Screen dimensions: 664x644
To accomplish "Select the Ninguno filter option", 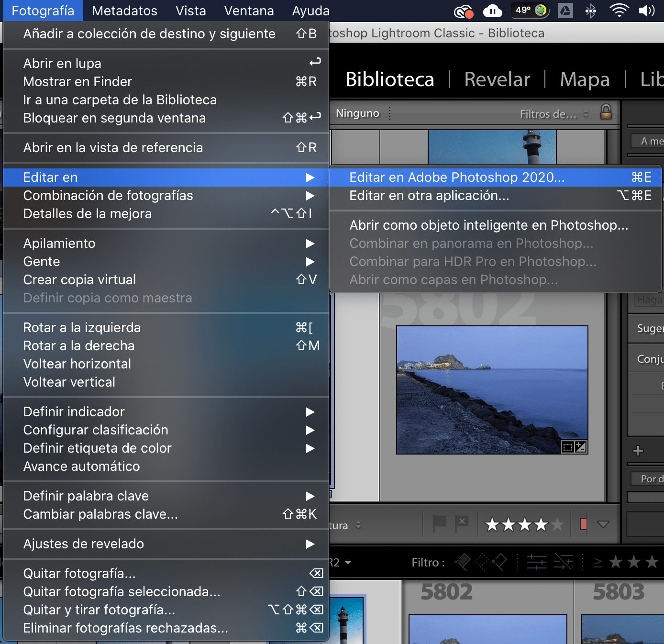I will [x=357, y=113].
